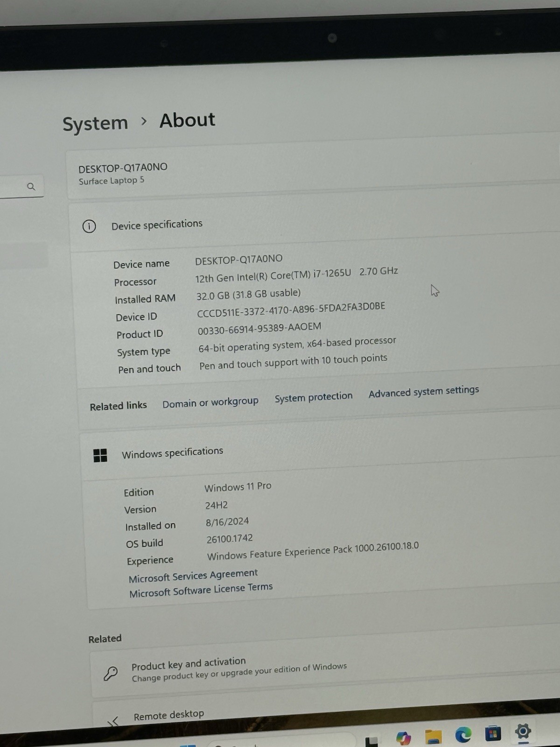Click the Edition value Windows 11 Pro

pyautogui.click(x=238, y=487)
